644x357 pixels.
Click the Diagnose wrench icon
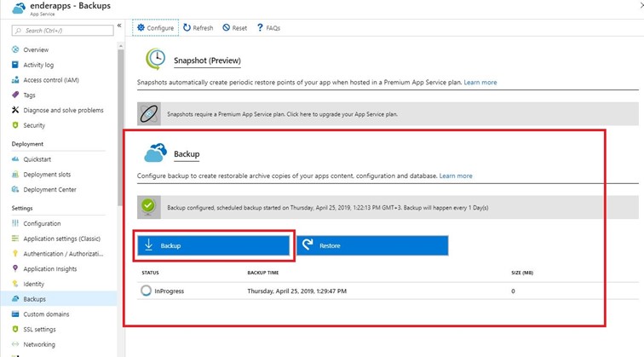[15, 110]
